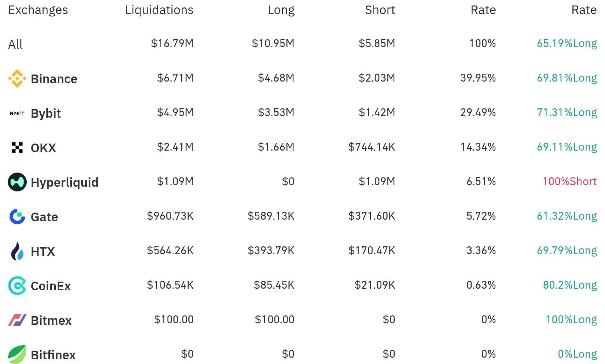Click the HTX flame logo icon
605x364 pixels.
click(x=17, y=251)
